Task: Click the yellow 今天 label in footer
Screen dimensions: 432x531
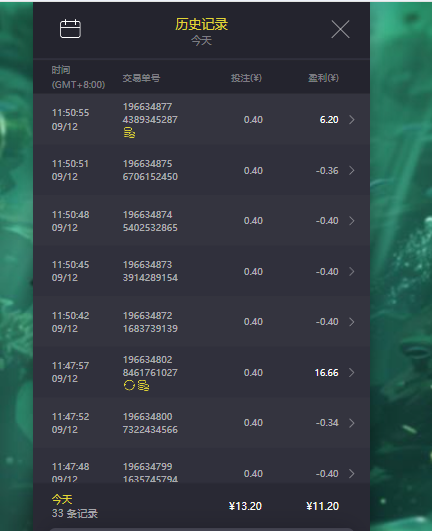Action: coord(62,499)
